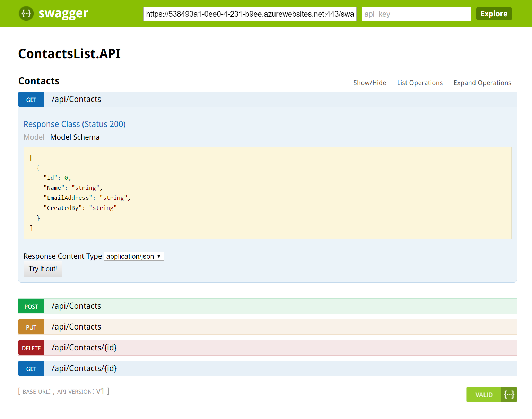Click the swagger URL input field

pyautogui.click(x=250, y=14)
